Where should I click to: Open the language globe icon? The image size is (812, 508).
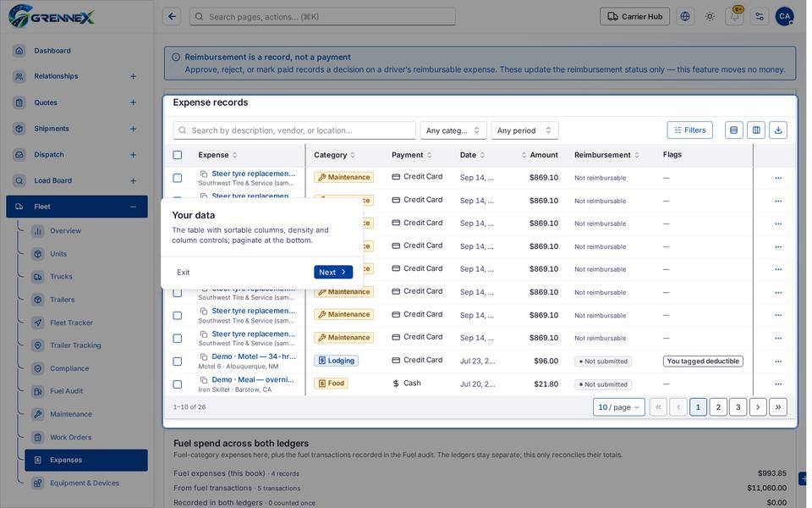click(685, 17)
